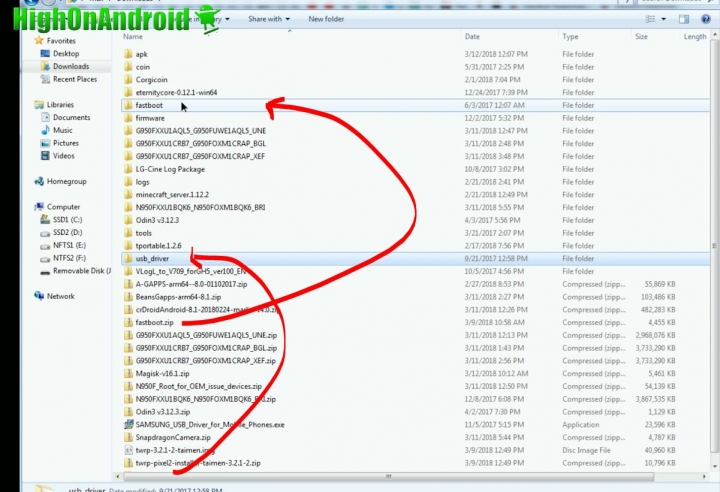This screenshot has width=720, height=492.
Task: Select the Magisk-v16.1.zip archive icon
Action: point(129,373)
